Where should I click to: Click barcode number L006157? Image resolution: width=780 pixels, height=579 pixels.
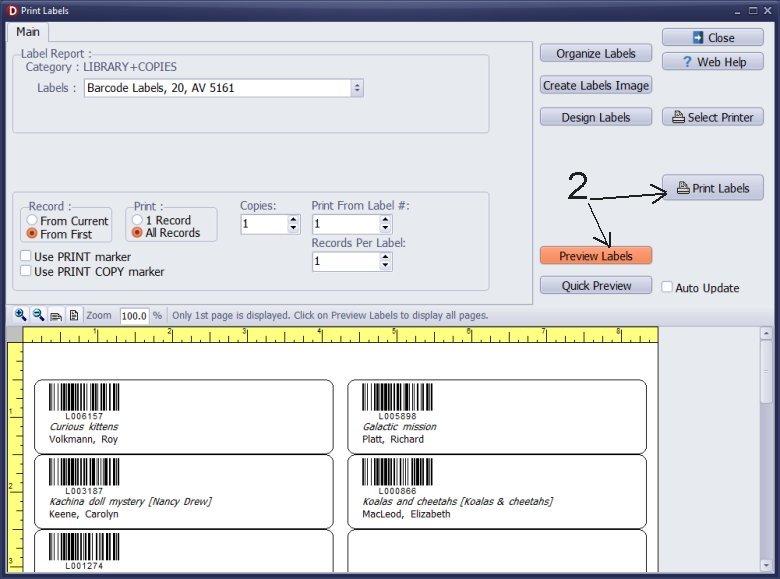click(x=84, y=416)
